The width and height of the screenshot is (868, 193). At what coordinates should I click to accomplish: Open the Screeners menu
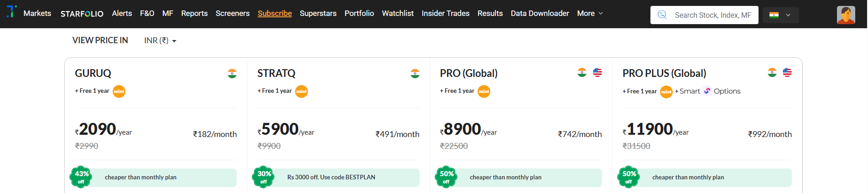point(233,14)
